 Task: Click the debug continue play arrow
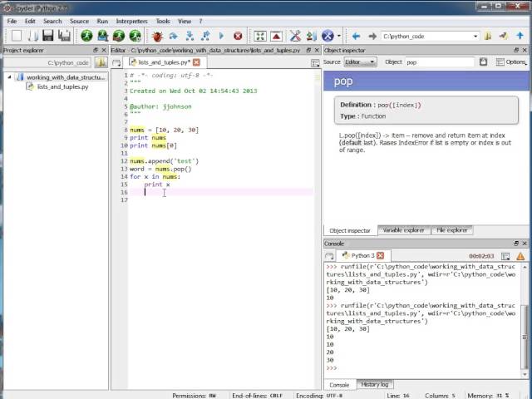(222, 36)
